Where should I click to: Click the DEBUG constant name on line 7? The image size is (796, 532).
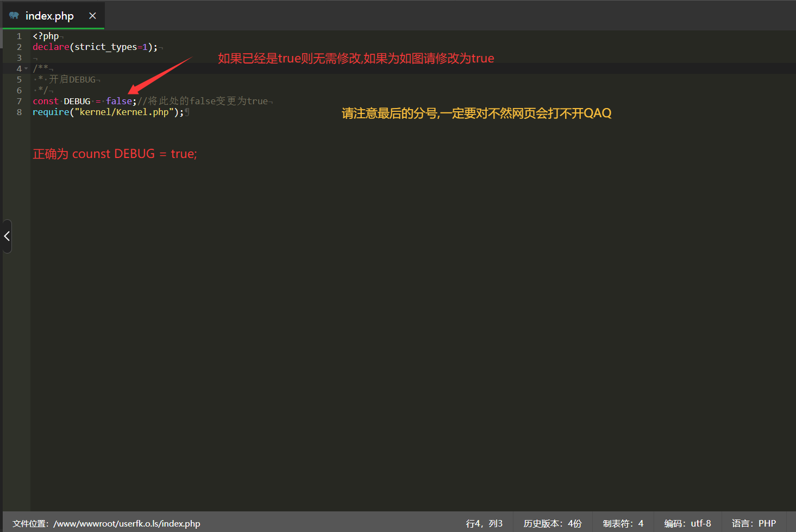[x=77, y=101]
